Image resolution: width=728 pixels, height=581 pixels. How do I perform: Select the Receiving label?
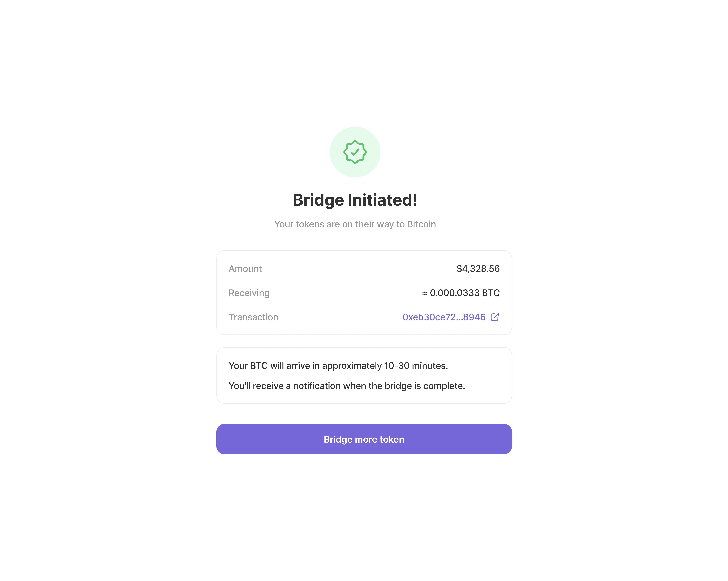[249, 293]
